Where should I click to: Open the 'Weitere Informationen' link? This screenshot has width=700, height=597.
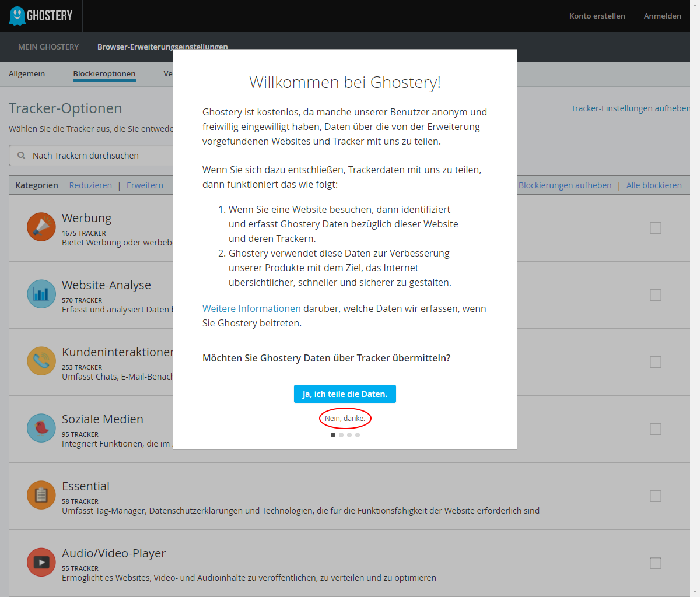click(251, 308)
